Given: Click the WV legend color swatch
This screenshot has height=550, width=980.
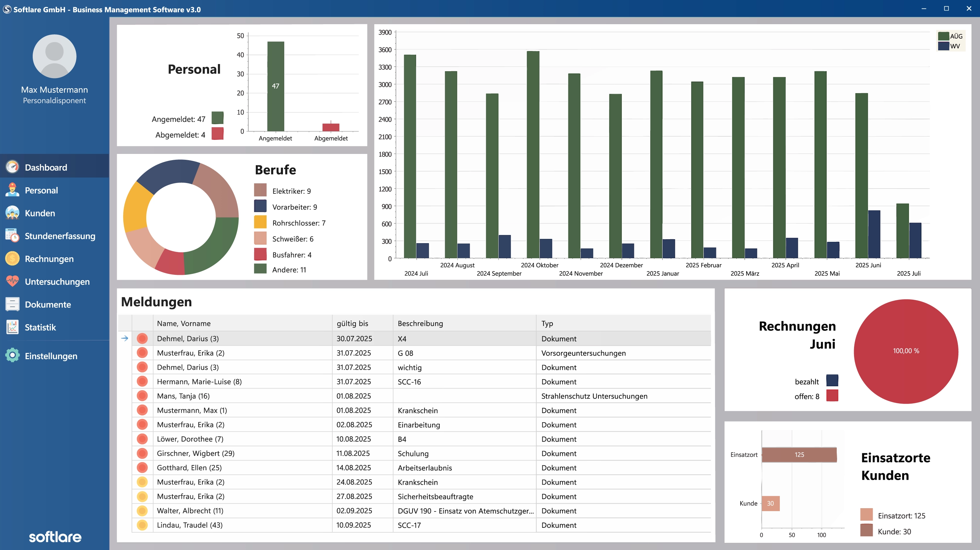Looking at the screenshot, I should [943, 46].
